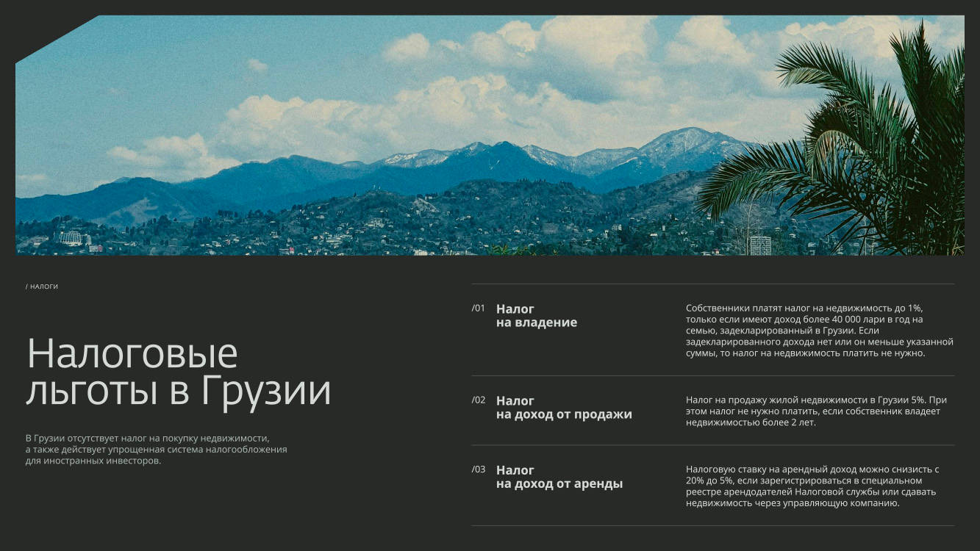This screenshot has width=980, height=551.
Task: Click the "/02" item number
Action: click(x=479, y=400)
